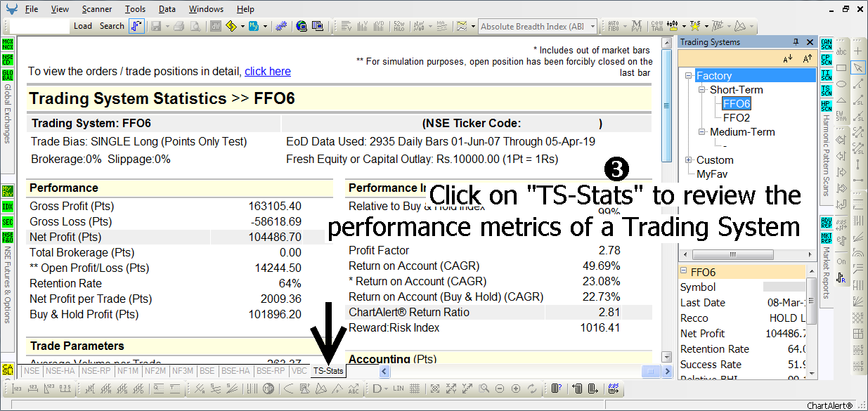Open the Market Reports side tab

click(827, 273)
